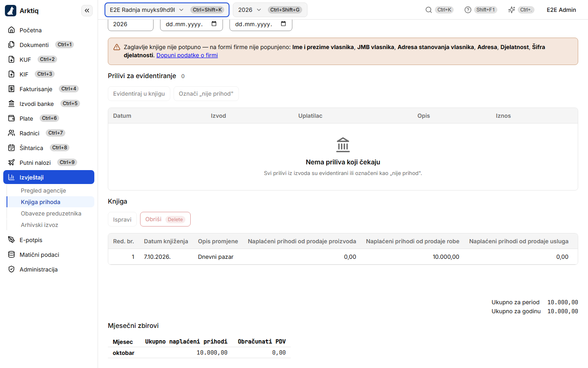Click the Dokumenti files icon
Screen dimensions: 588x368
(x=11, y=45)
